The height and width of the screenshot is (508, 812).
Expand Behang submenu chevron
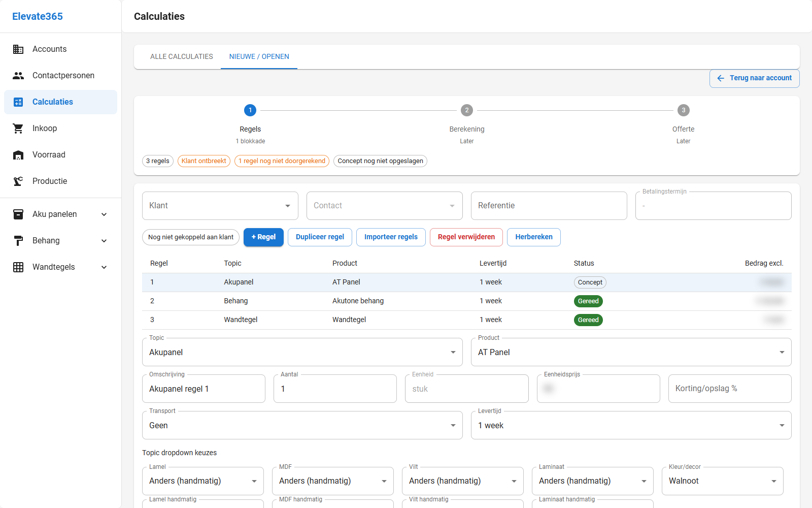104,241
